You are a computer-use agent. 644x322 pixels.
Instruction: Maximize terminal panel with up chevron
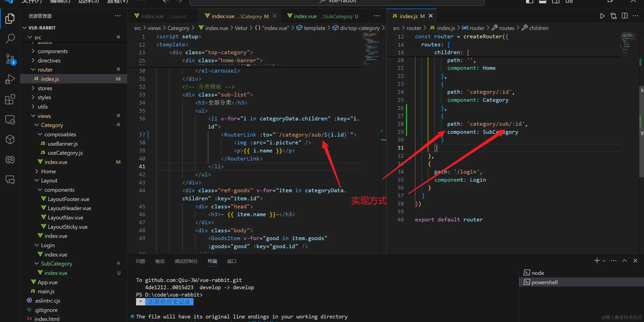click(x=624, y=261)
